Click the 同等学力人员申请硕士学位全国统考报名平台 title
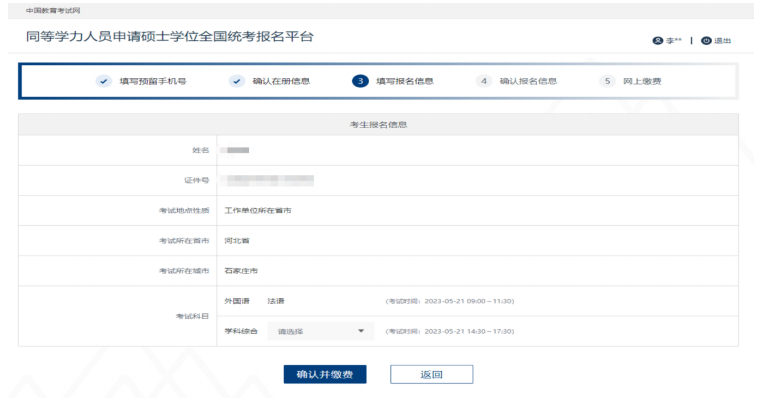The width and height of the screenshot is (761, 401). coord(170,36)
